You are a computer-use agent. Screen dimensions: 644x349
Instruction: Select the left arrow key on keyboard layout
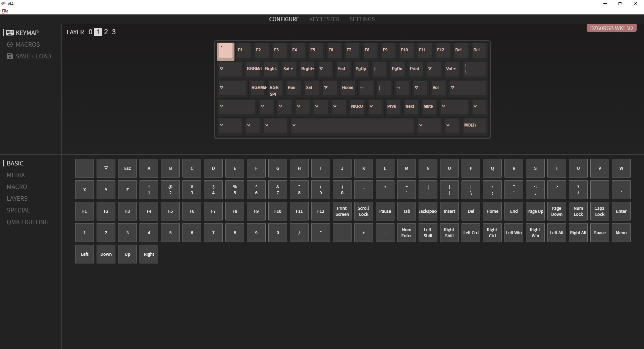pos(366,88)
